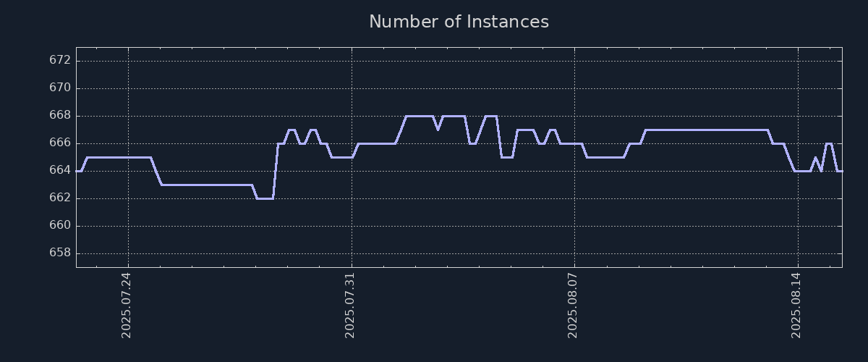Click the y-axis label 658
The height and width of the screenshot is (362, 868).
point(60,253)
